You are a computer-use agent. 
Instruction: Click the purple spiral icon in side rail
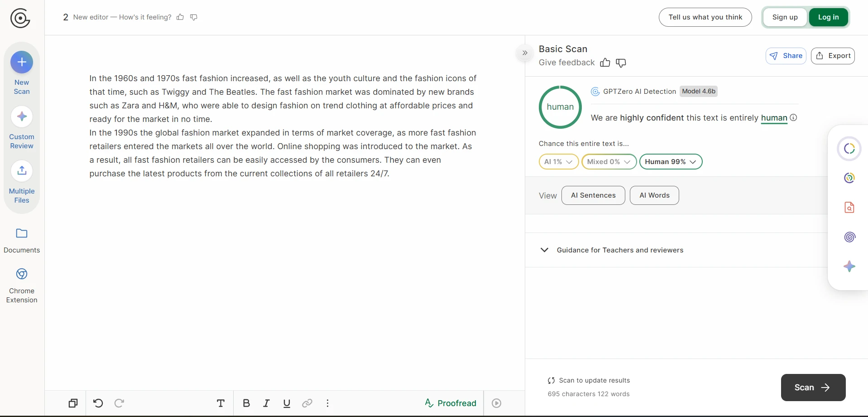(849, 237)
